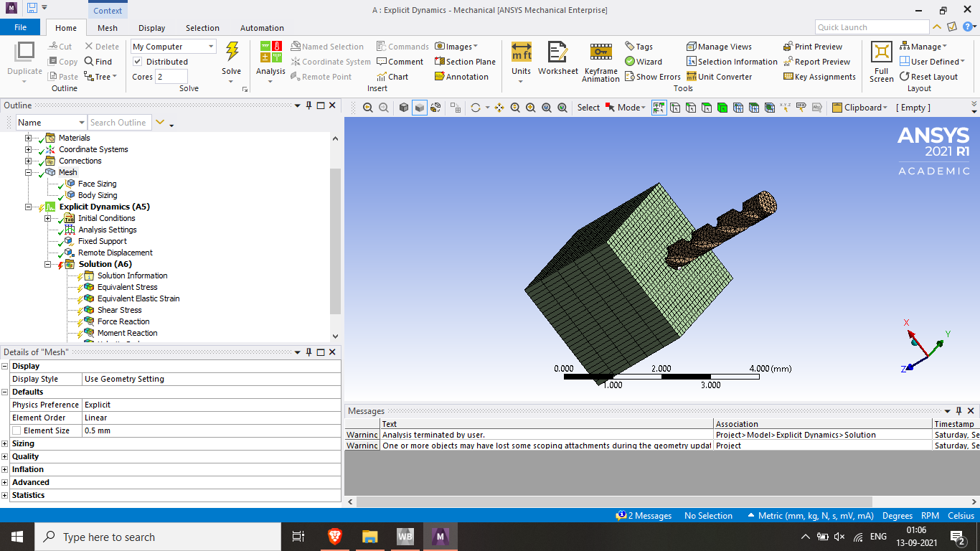Click the Search Outline field
980x551 pixels.
point(120,123)
